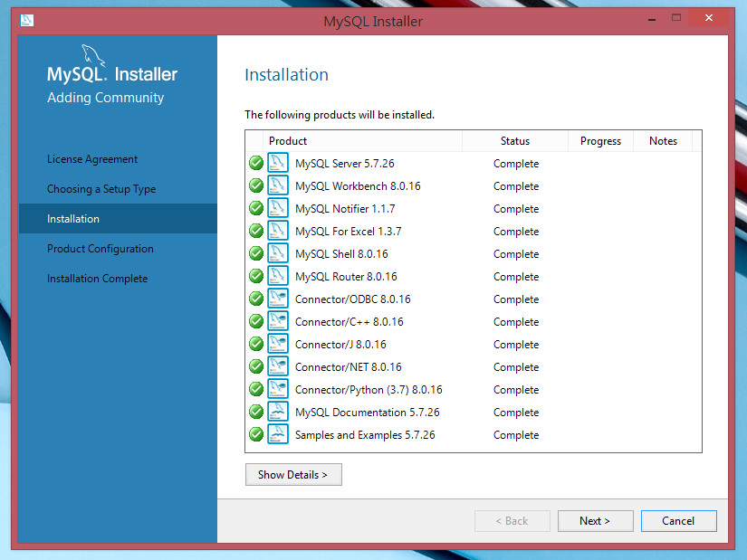
Task: Click the product icon for Connector/Python (3.7) 8.0.16
Action: (278, 389)
